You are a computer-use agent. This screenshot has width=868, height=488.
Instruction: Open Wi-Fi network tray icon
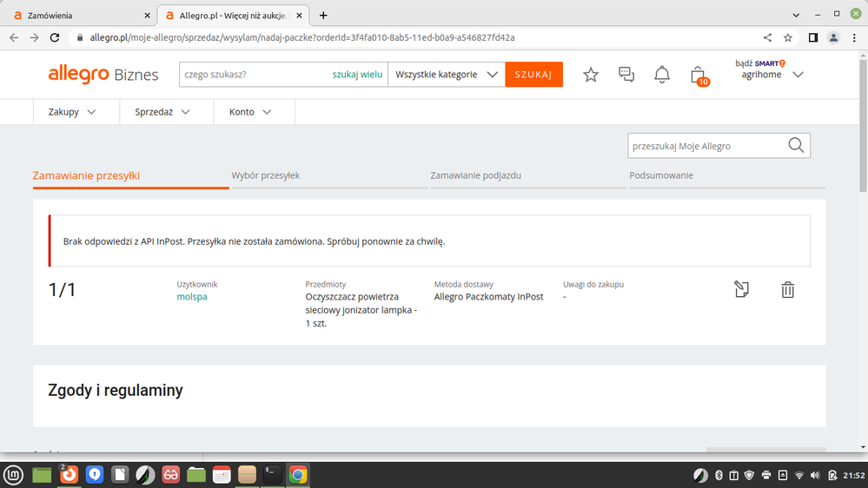[798, 475]
